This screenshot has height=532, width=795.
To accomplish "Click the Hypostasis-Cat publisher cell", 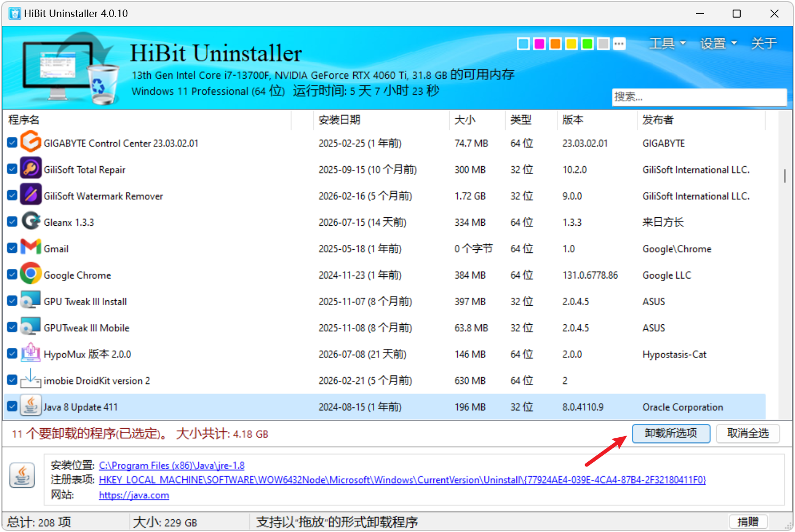I will (674, 355).
